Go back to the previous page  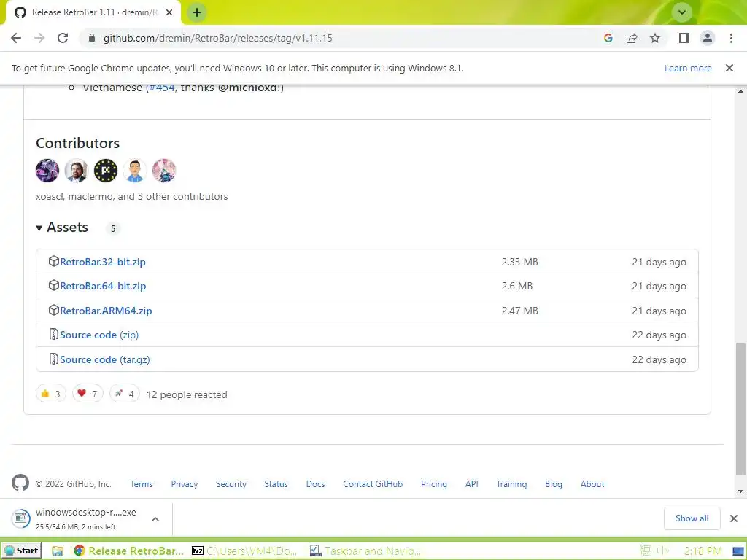(16, 38)
